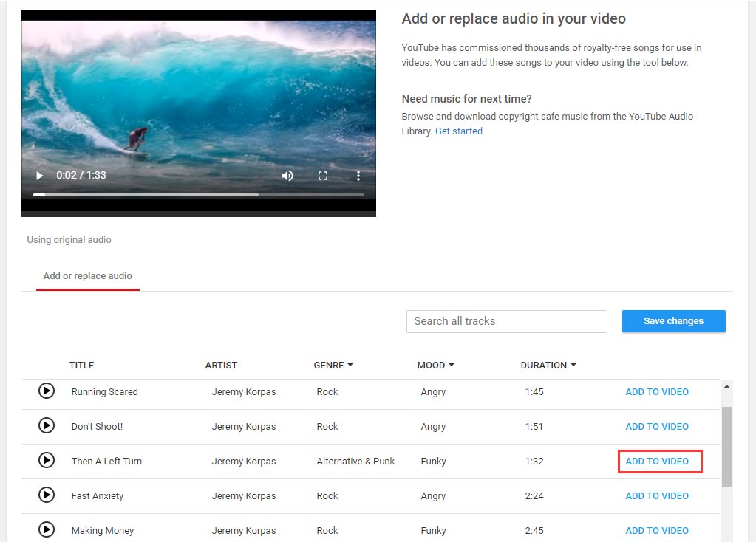Add Making Money to the video
Image resolution: width=756 pixels, height=542 pixels.
[657, 530]
